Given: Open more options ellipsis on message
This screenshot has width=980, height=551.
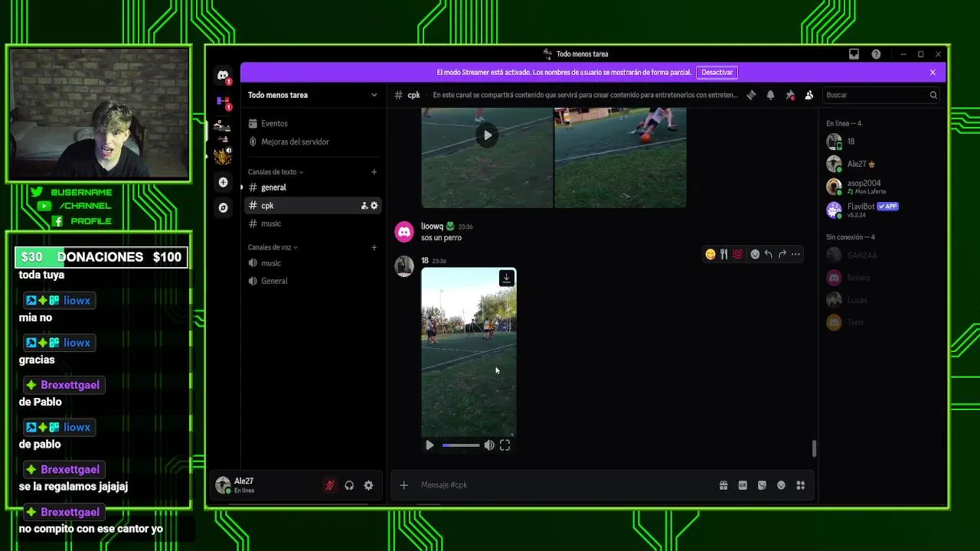Looking at the screenshot, I should (795, 254).
